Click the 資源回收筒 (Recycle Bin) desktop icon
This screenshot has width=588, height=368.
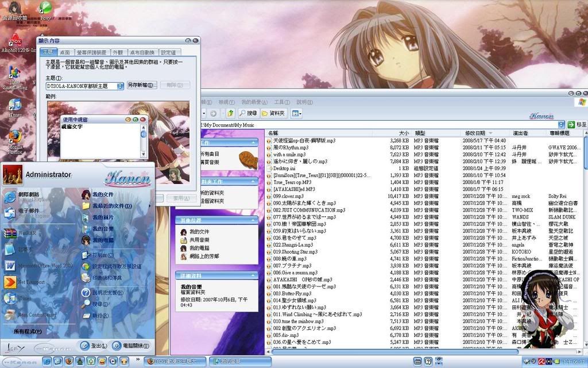(15, 10)
